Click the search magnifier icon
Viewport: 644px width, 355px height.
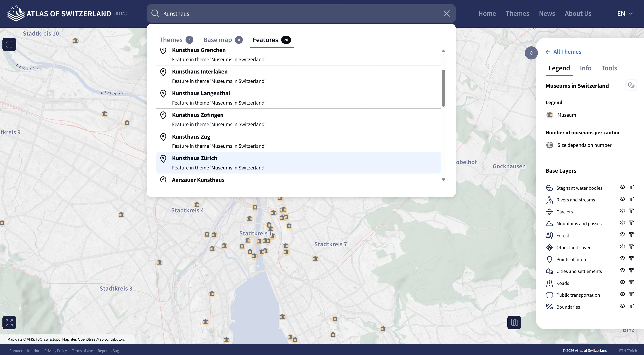[155, 13]
